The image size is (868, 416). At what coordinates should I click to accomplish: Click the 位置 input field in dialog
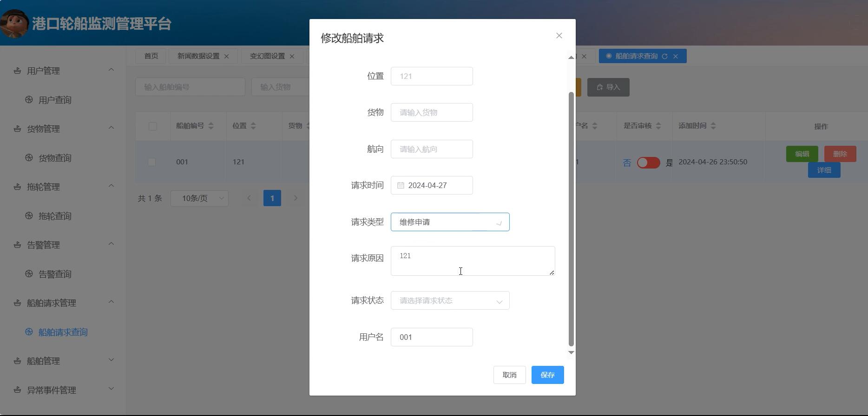pos(432,76)
